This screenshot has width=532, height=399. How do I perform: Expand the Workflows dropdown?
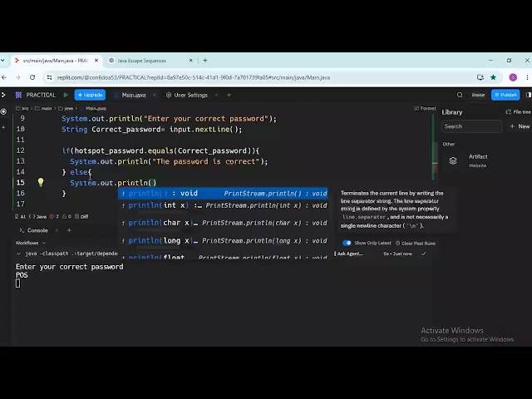tap(30, 243)
